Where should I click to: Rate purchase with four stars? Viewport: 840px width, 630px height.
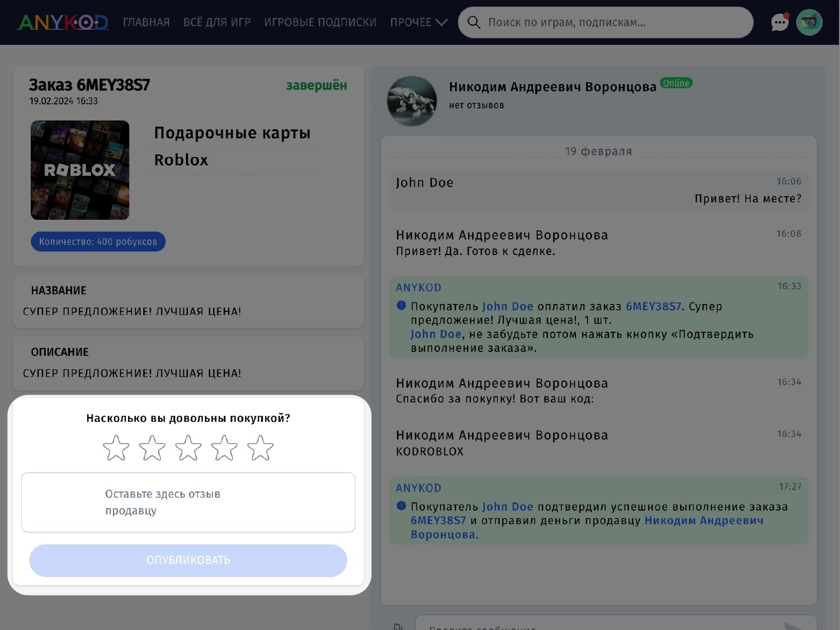[224, 448]
